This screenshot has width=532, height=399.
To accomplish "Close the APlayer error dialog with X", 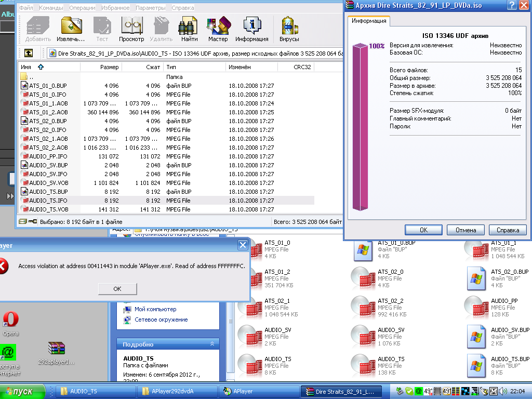I will 243,245.
